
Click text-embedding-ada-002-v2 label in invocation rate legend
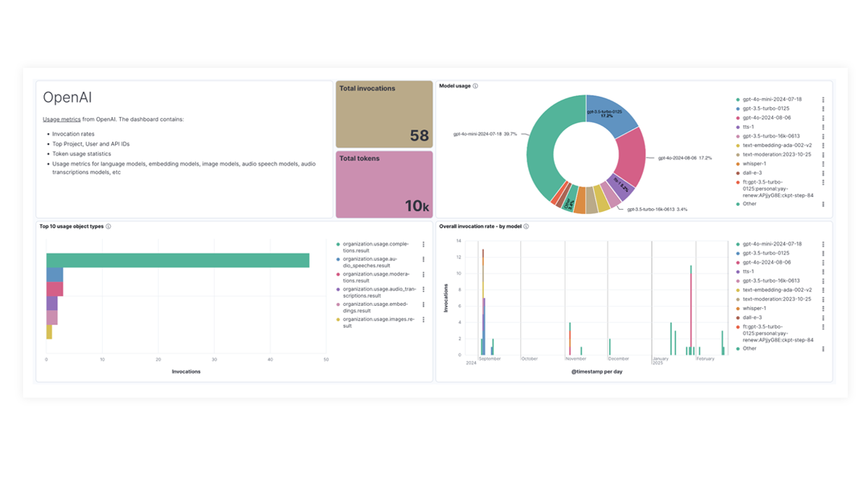coord(777,290)
